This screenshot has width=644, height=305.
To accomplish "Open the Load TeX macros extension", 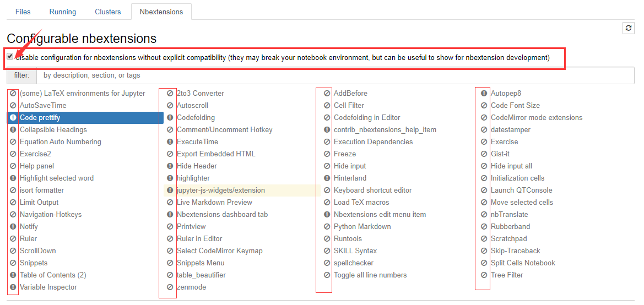I will [x=361, y=203].
